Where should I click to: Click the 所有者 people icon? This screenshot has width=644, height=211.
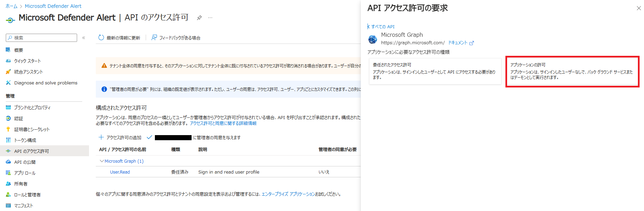click(8, 184)
